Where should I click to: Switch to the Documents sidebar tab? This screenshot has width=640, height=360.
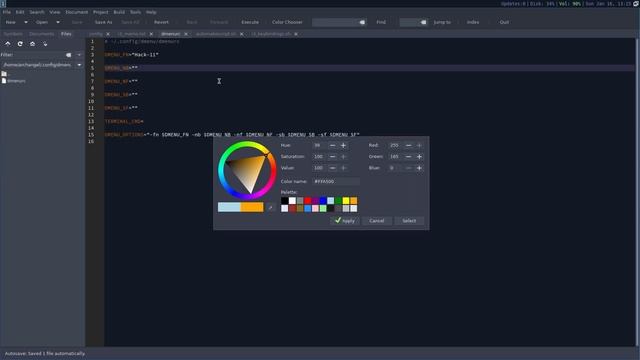[x=42, y=34]
